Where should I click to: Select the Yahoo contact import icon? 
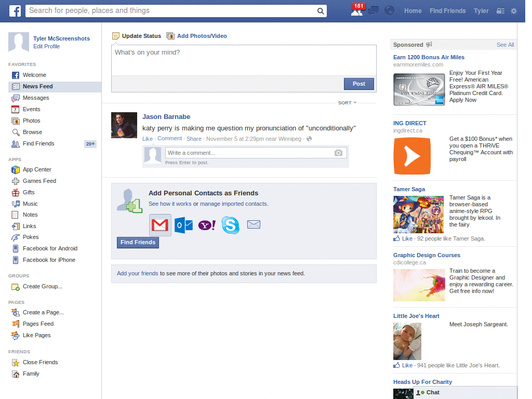tap(207, 225)
